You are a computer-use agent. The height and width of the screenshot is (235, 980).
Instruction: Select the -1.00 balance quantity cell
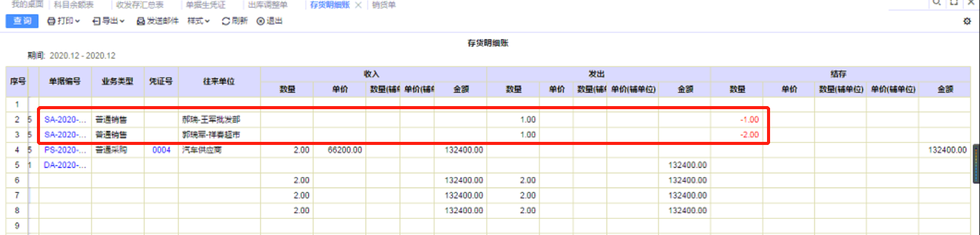coord(737,120)
